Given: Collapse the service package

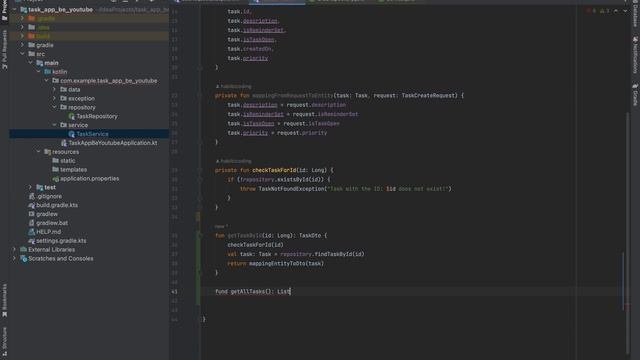Looking at the screenshot, I should coord(55,125).
